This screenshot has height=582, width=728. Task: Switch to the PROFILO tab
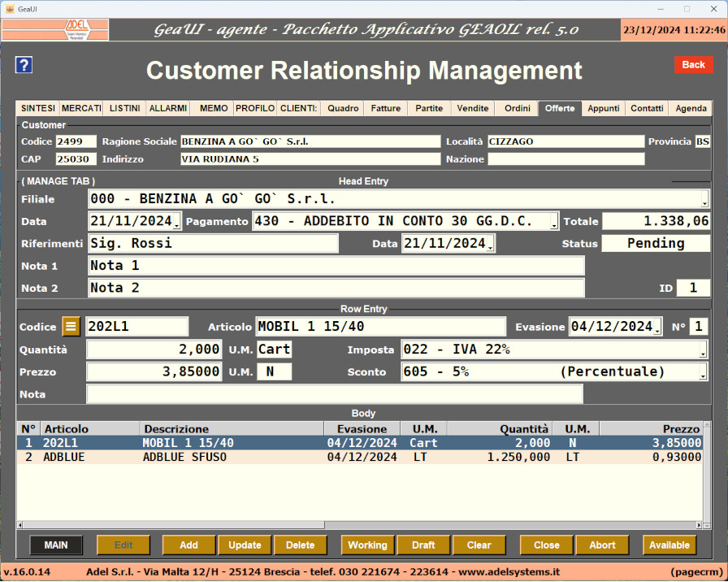[255, 108]
